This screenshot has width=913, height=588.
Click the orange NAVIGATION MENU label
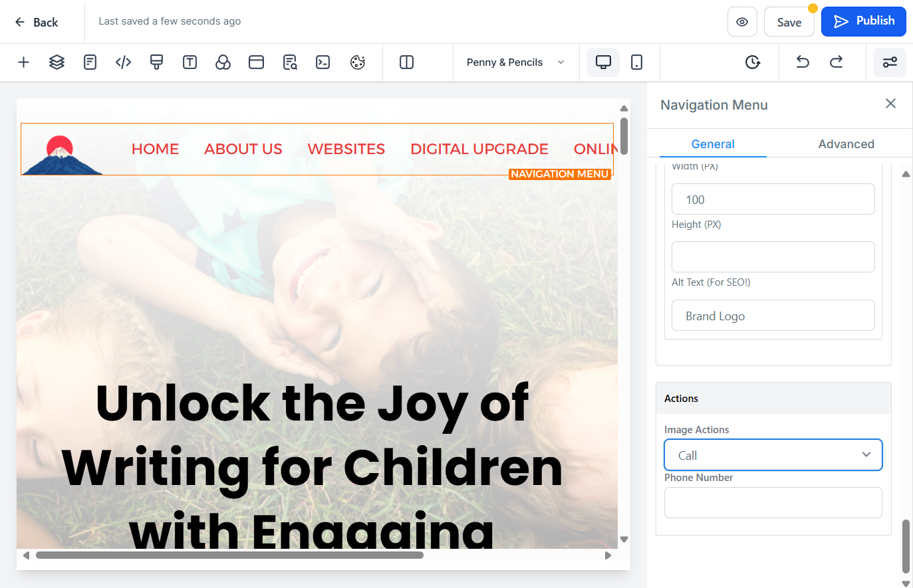coord(560,174)
